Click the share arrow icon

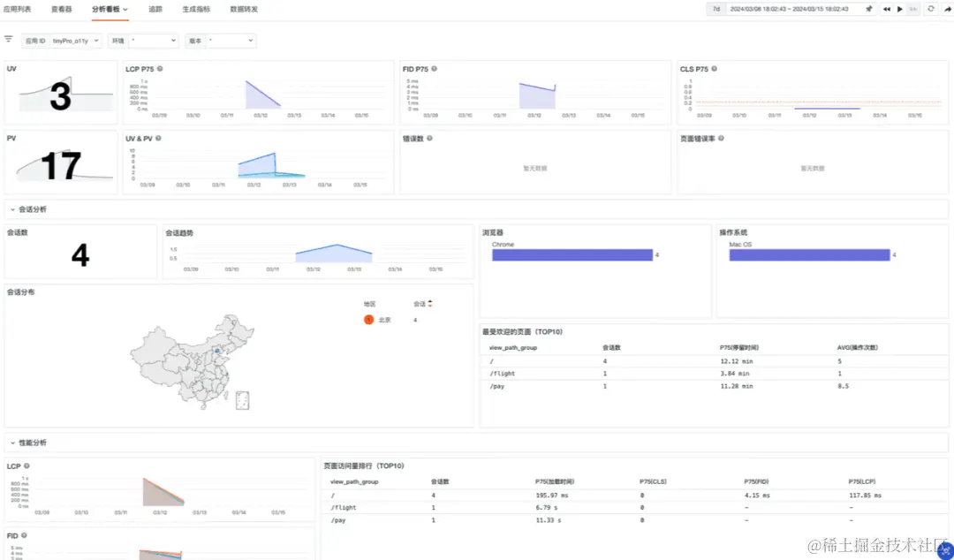(x=947, y=9)
